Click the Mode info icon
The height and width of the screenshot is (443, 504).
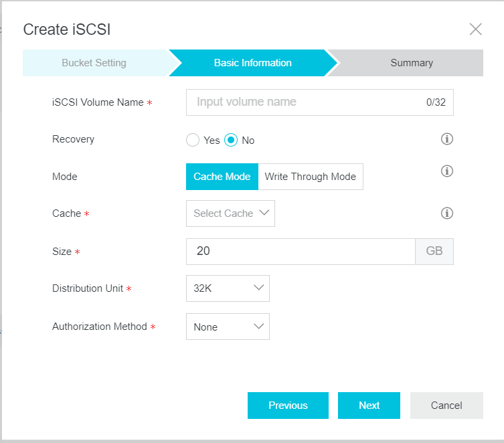[x=447, y=171]
